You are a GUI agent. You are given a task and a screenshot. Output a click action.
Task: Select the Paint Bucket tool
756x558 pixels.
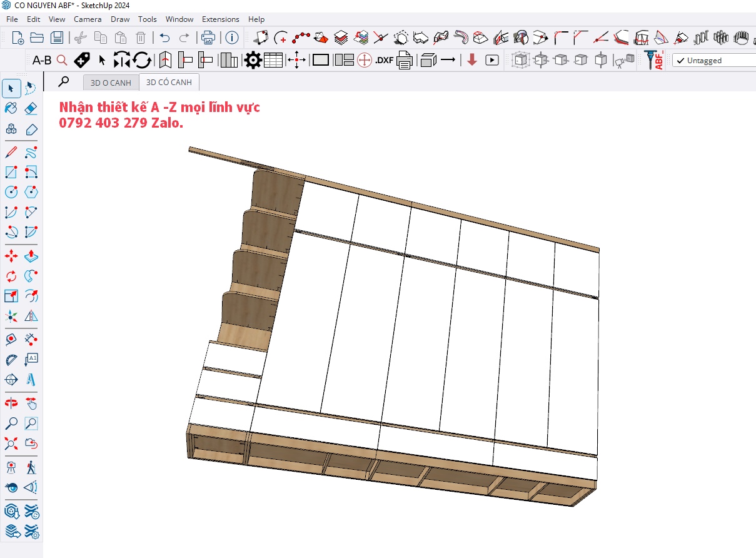tap(11, 108)
